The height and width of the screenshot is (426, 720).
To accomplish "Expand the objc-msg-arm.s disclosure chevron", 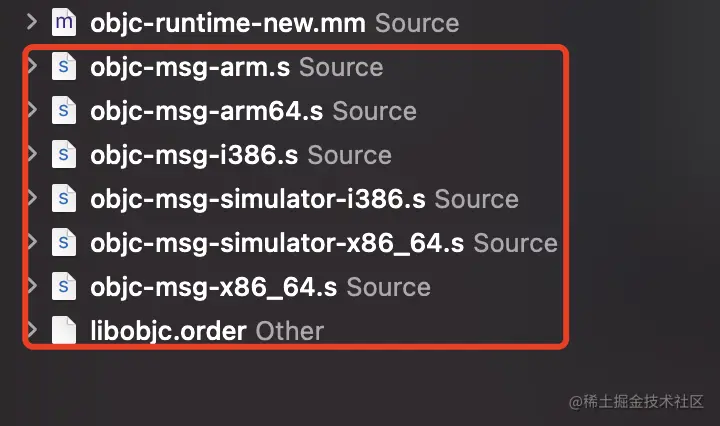I will [x=33, y=68].
